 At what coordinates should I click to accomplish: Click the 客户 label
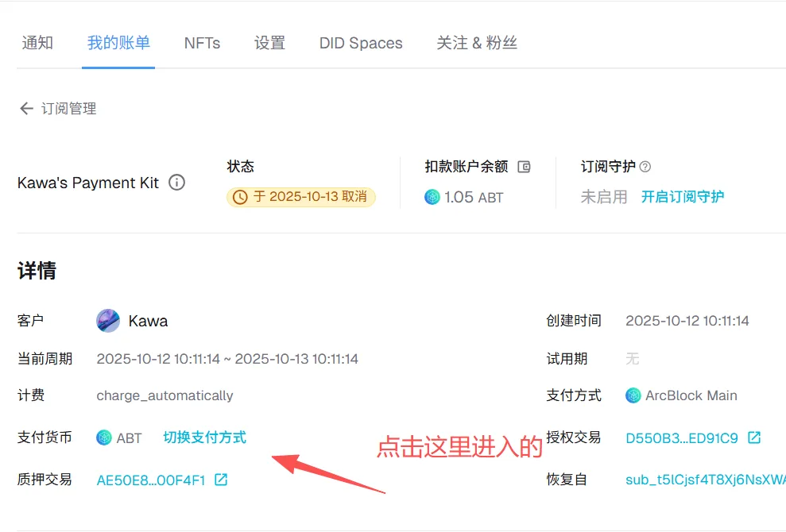click(30, 321)
